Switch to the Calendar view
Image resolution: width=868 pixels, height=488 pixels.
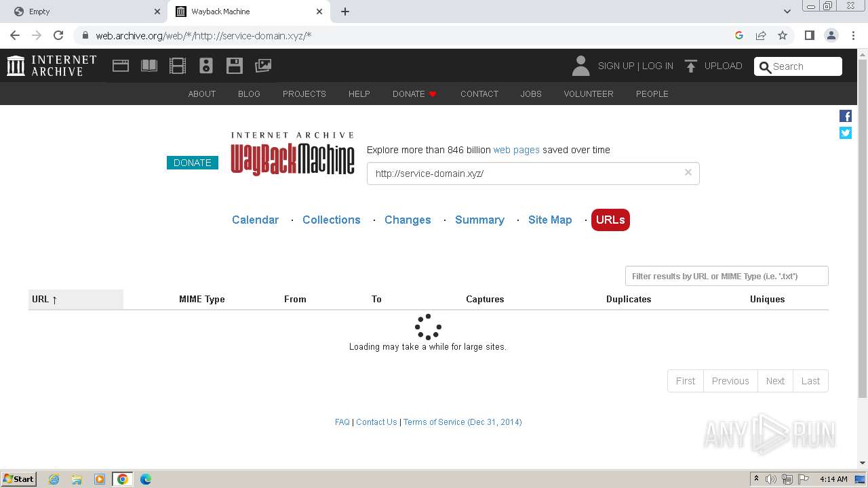255,220
